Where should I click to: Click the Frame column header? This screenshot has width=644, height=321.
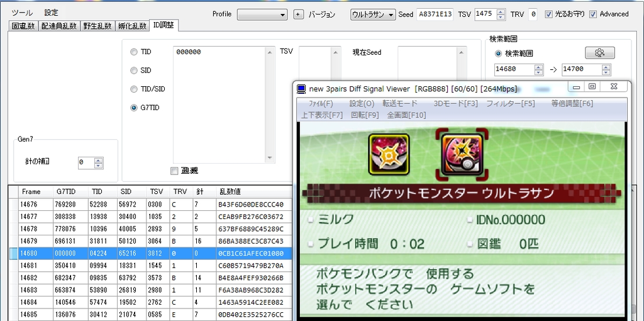click(36, 192)
